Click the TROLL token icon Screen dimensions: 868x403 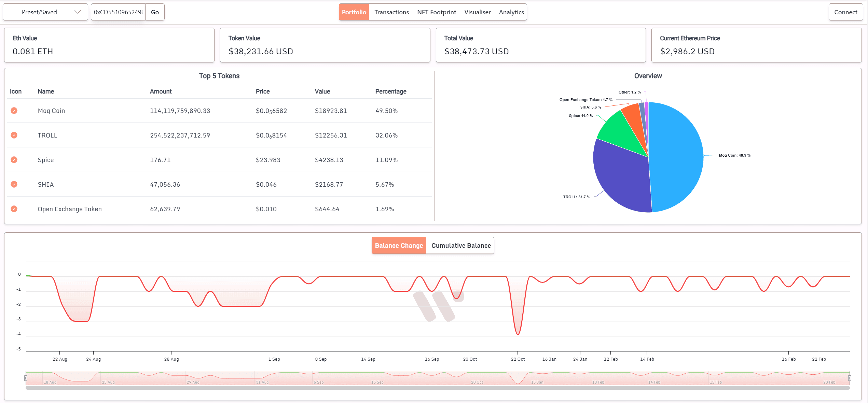point(14,135)
